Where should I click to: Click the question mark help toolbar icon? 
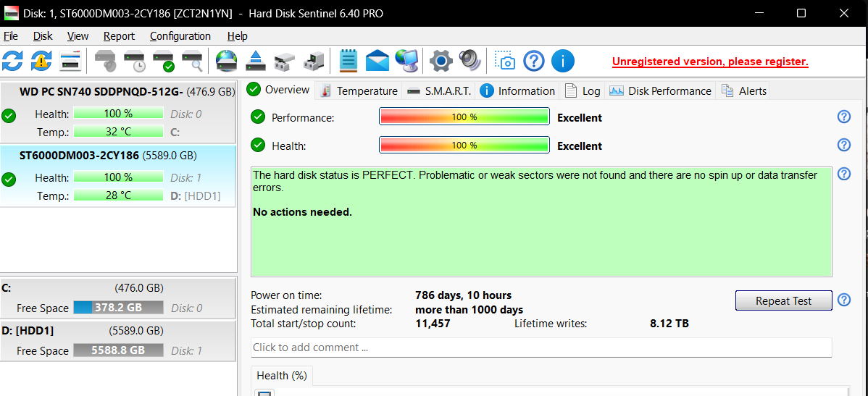(x=534, y=60)
